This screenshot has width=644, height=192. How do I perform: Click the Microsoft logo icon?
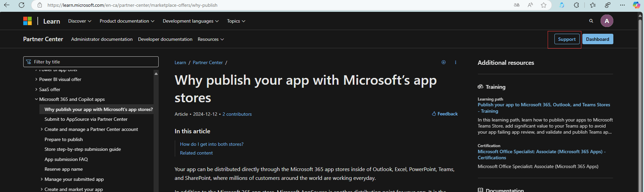28,21
